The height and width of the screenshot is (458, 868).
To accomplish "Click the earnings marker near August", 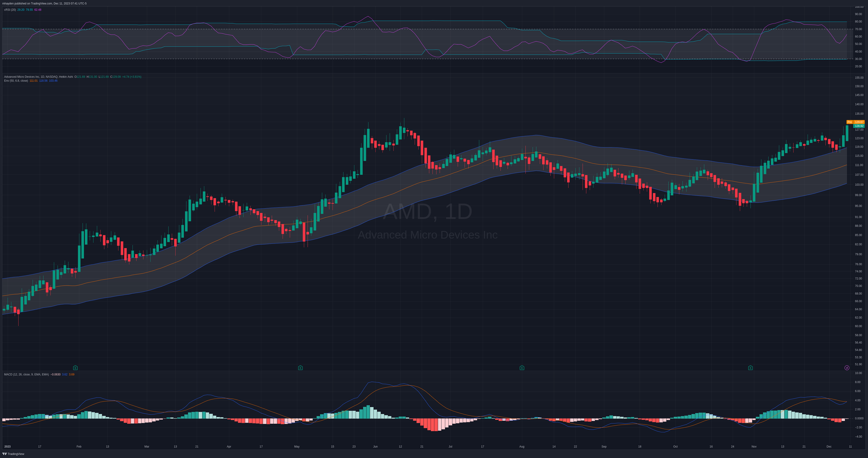I will [x=522, y=368].
